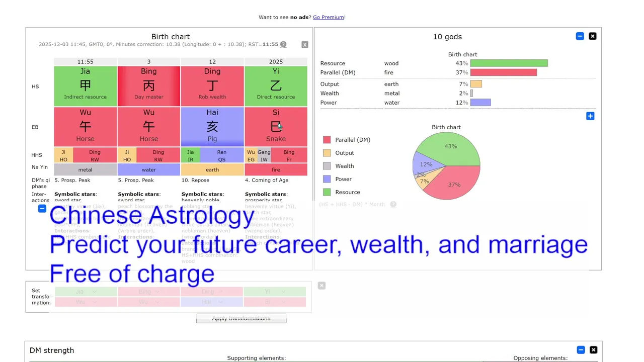Screen dimensions: 644x362
Task: Click the Output legend swatch
Action: click(x=327, y=153)
